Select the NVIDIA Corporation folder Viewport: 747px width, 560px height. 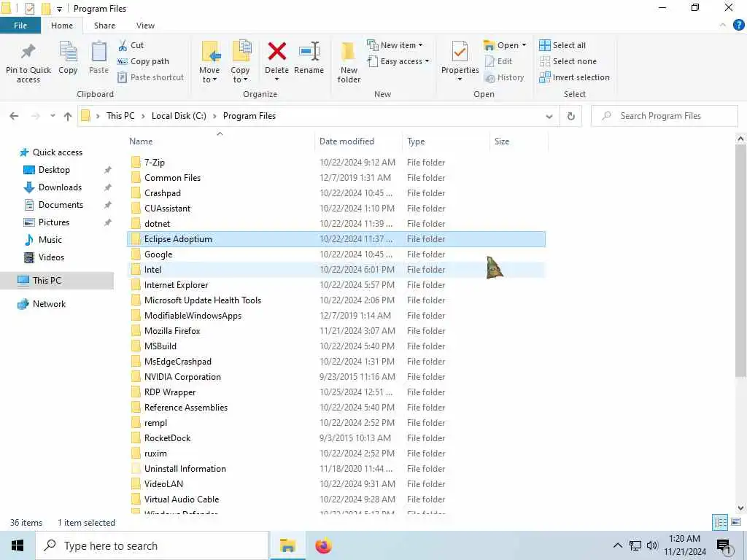tap(336, 377)
